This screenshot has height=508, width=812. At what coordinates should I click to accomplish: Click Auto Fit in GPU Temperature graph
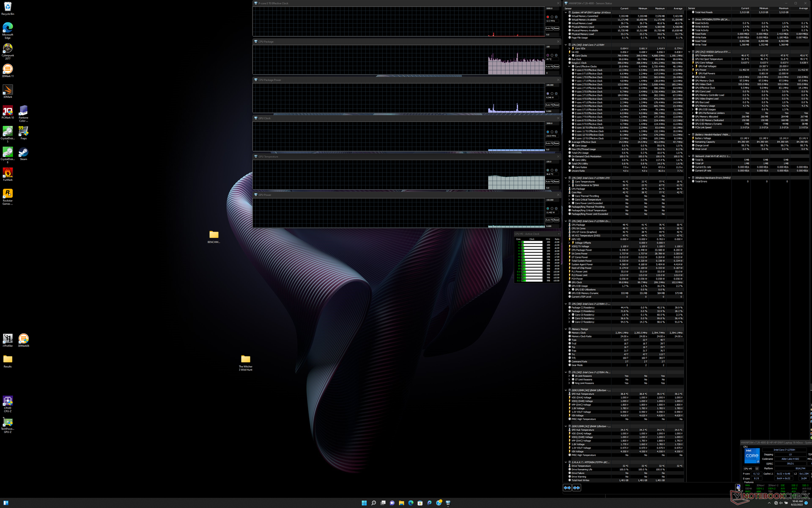pyautogui.click(x=549, y=182)
